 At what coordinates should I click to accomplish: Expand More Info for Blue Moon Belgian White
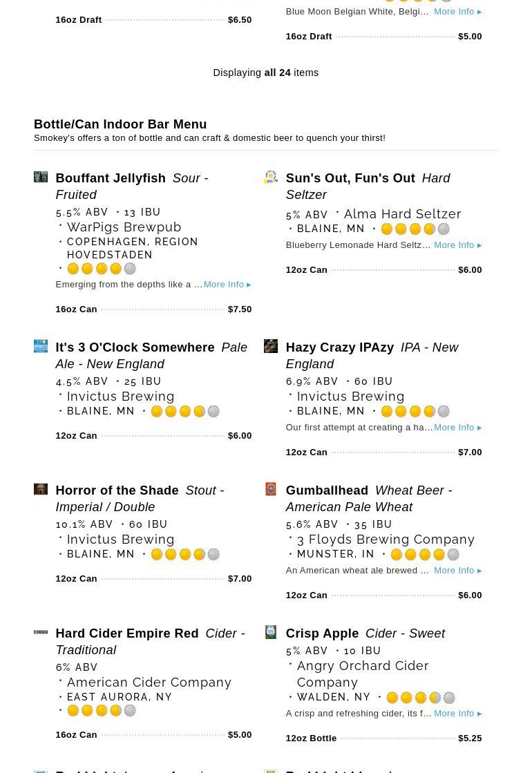pos(457,12)
